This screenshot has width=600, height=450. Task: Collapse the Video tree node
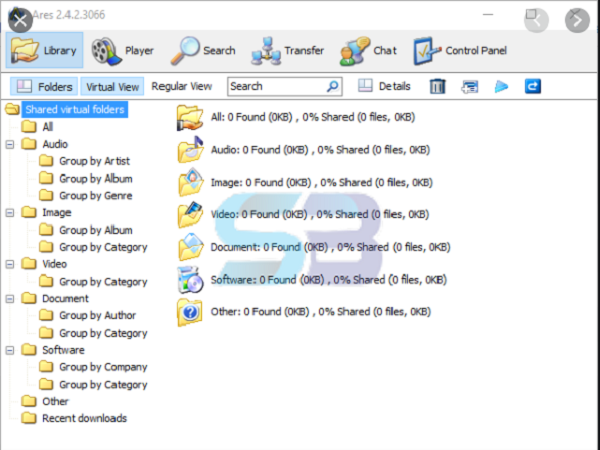pos(10,264)
